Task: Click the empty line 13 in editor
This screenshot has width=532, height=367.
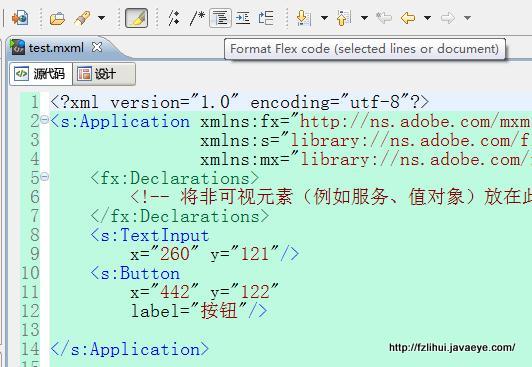Action: (290, 330)
